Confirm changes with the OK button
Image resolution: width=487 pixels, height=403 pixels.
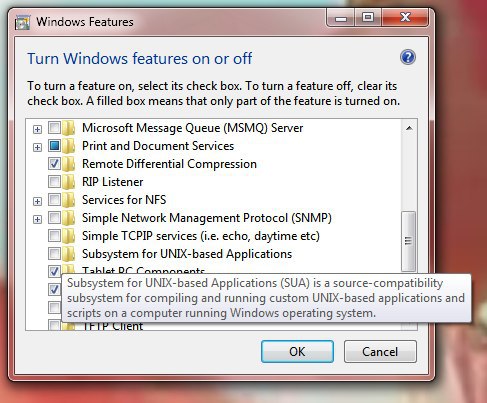297,351
